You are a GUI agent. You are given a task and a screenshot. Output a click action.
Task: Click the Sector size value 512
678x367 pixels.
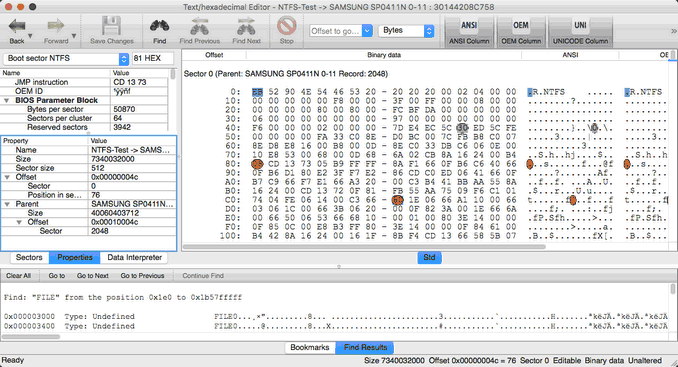click(98, 168)
